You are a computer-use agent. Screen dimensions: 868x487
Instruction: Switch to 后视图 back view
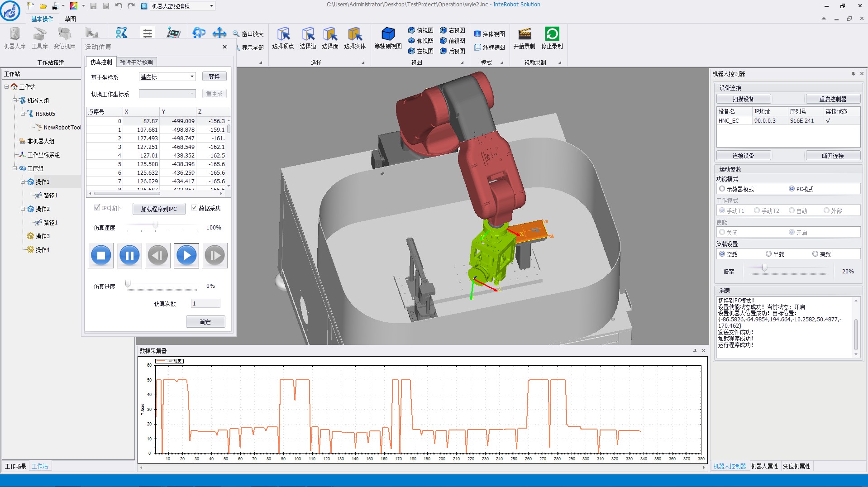[x=452, y=51]
